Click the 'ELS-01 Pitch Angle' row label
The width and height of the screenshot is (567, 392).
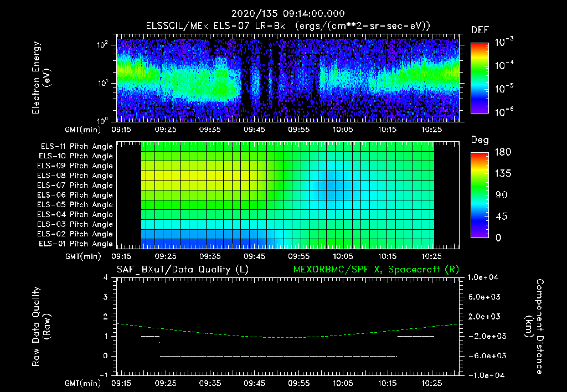point(76,244)
